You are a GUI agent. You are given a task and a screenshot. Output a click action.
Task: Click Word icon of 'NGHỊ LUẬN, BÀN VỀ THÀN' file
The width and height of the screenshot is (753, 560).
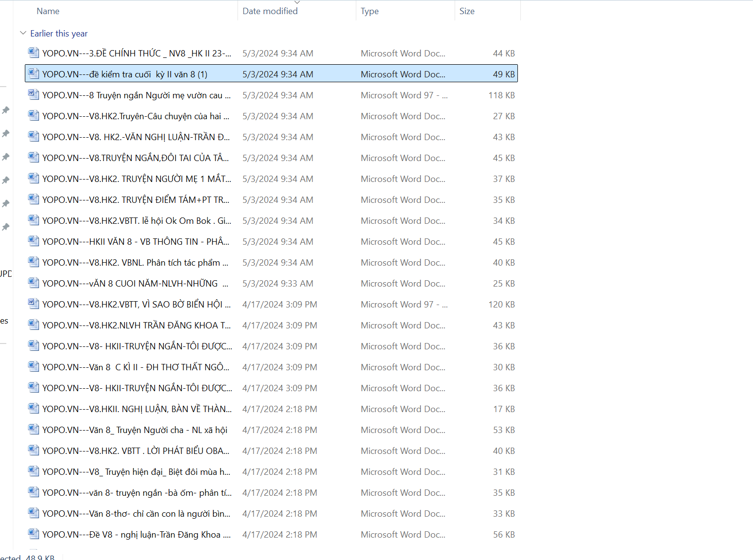pyautogui.click(x=34, y=408)
